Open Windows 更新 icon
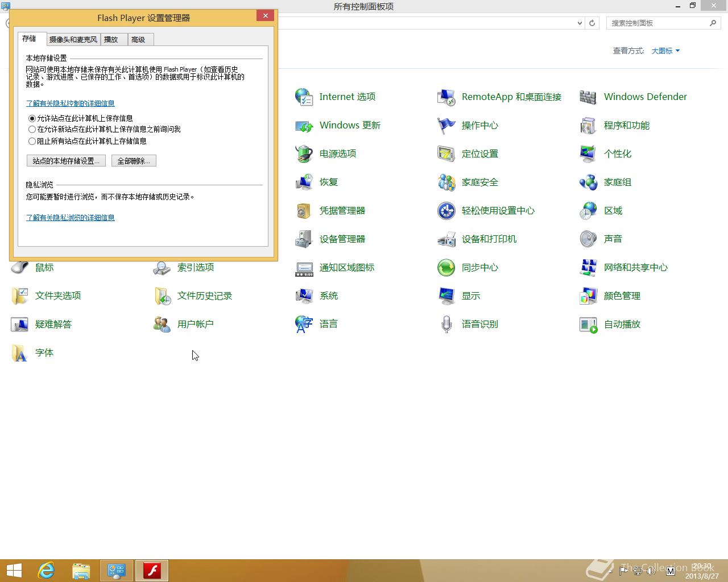Screen dimensions: 728x582 tap(304, 125)
